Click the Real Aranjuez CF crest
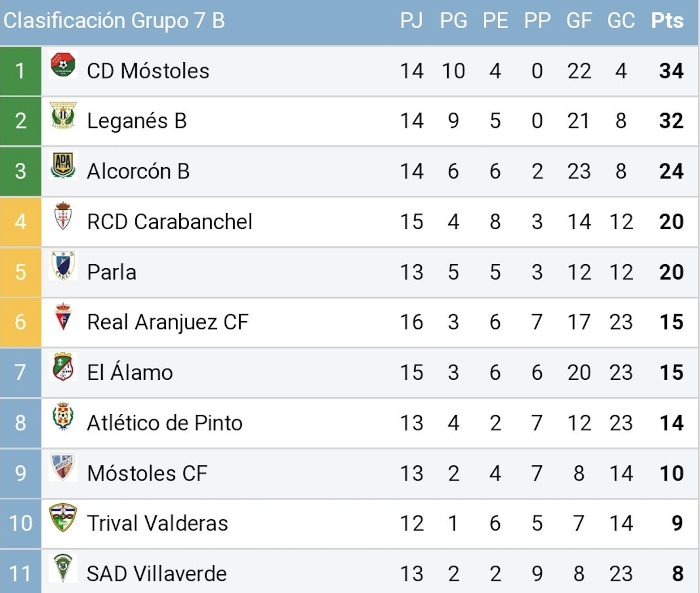700x593 pixels. click(x=63, y=316)
